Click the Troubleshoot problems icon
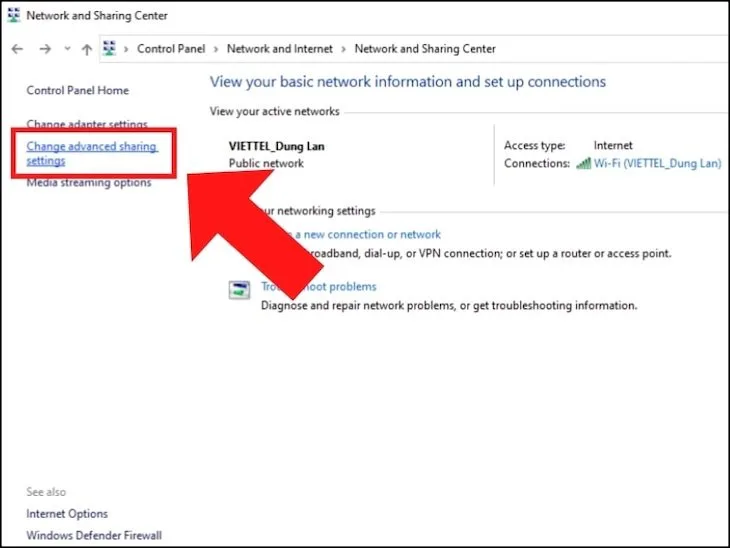The height and width of the screenshot is (548, 730). [x=239, y=290]
